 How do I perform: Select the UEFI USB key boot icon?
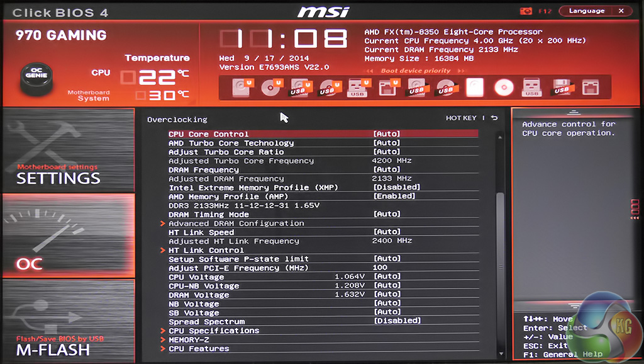click(x=358, y=88)
